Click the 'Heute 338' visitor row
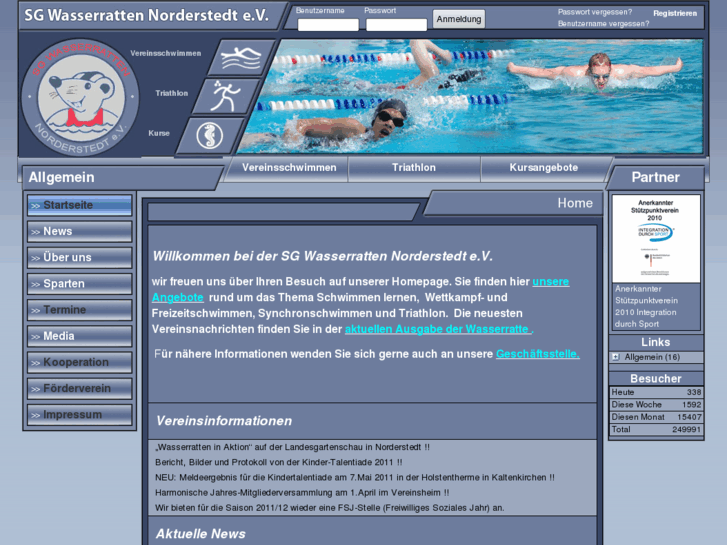 pos(656,392)
